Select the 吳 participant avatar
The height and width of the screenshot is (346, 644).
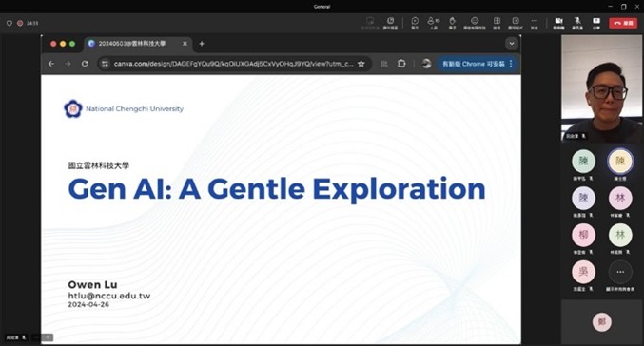click(583, 271)
